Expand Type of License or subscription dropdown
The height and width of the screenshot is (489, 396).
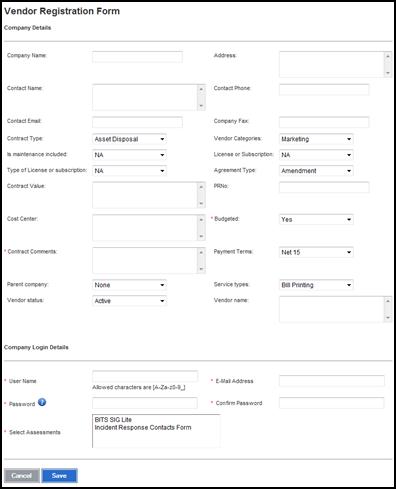(x=129, y=171)
